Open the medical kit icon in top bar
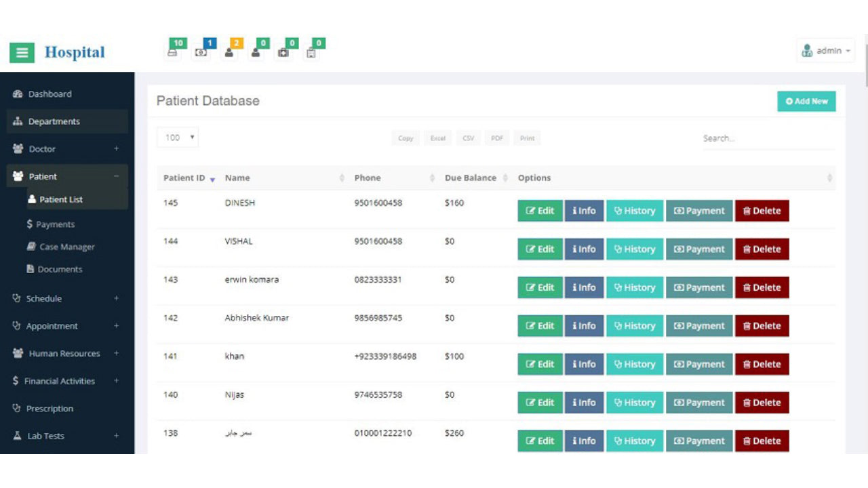 pyautogui.click(x=283, y=52)
